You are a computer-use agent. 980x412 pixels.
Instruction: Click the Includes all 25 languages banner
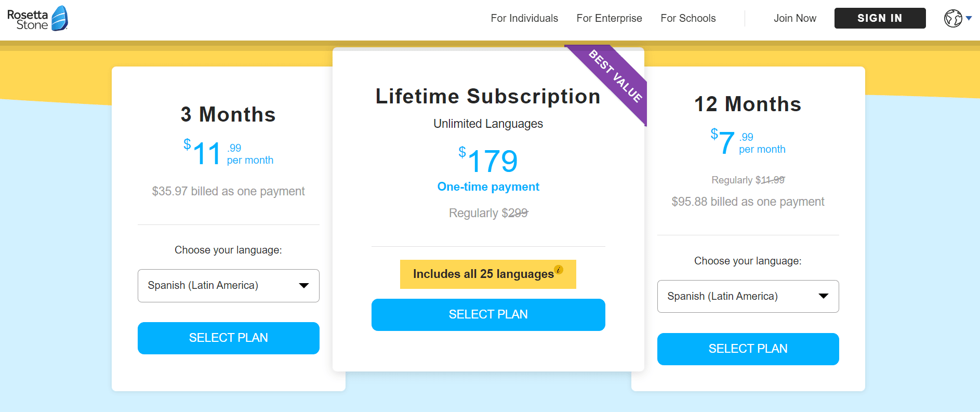tap(483, 274)
